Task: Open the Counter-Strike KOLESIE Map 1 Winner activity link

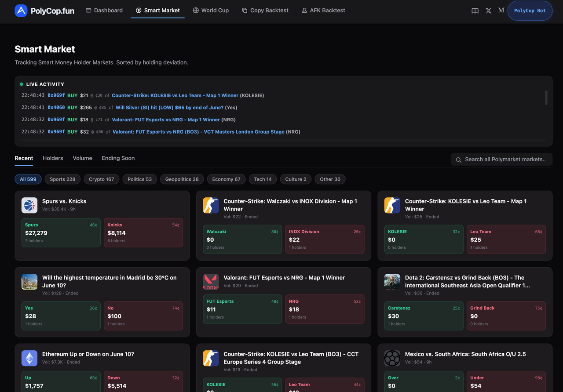Action: [175, 95]
